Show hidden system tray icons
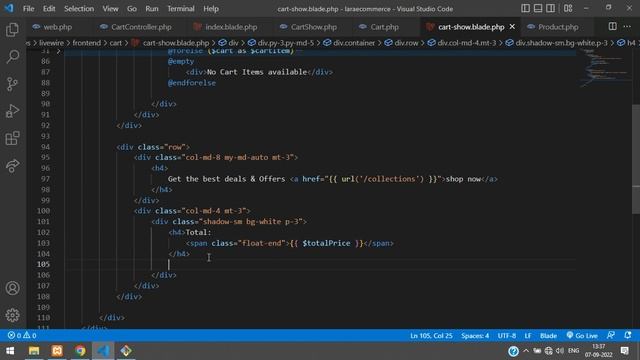The width and height of the screenshot is (640, 360). coord(526,351)
